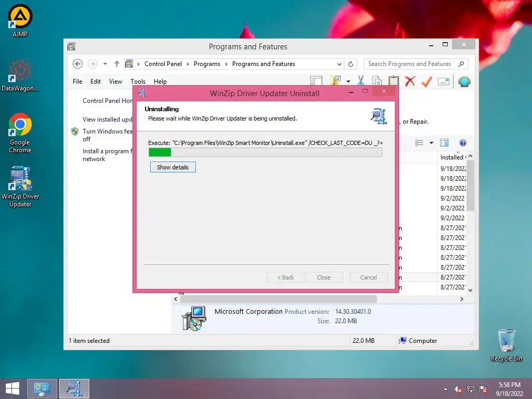Refresh the Programs and Features view

pyautogui.click(x=351, y=64)
